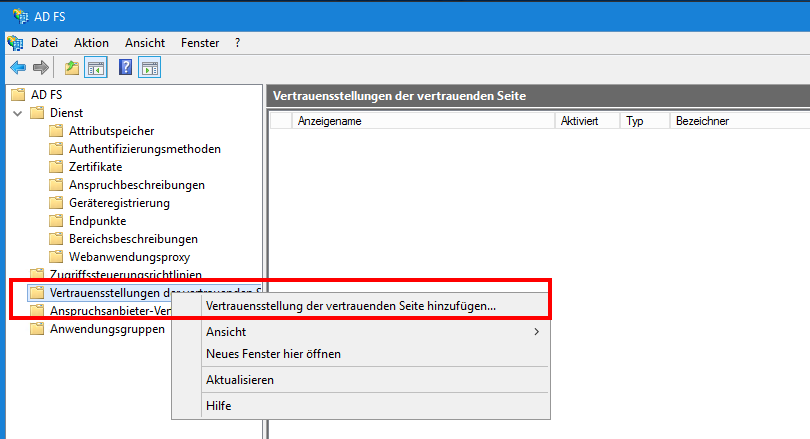Screen dimensions: 810x439
Task: Expand the Ansicht submenu arrow
Action: 537,332
